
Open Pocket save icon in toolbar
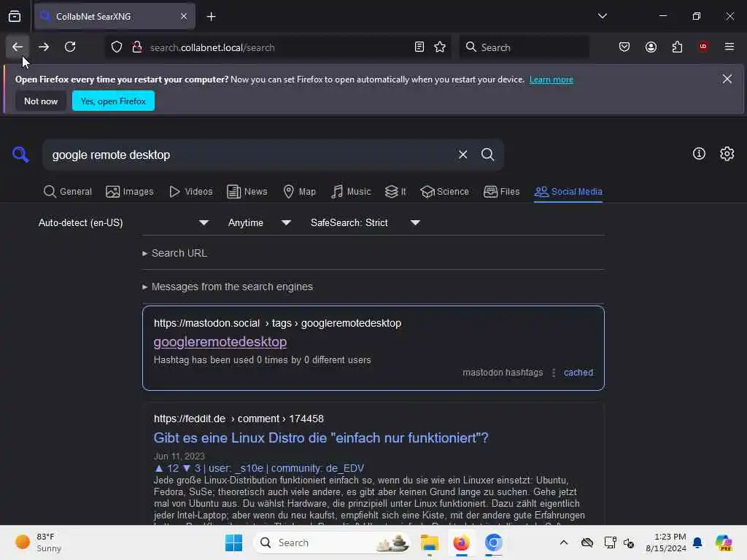[624, 47]
